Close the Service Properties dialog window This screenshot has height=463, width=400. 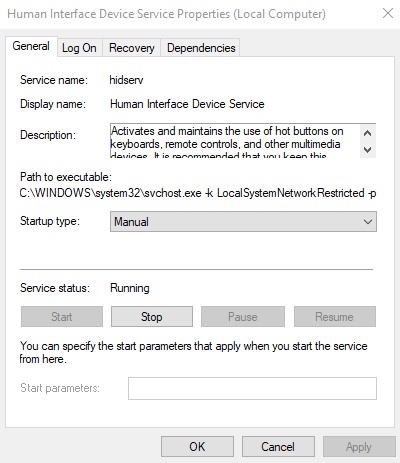coord(388,14)
